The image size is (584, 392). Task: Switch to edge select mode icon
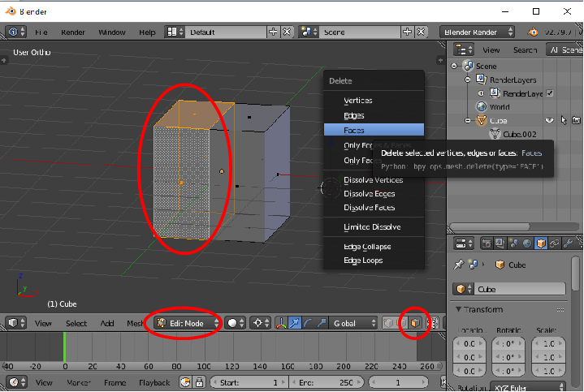(x=401, y=323)
